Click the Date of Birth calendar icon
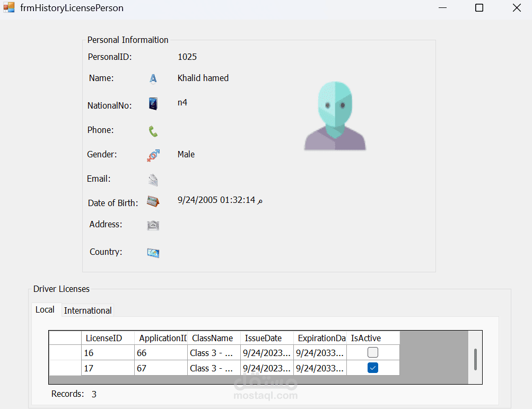Screen dimensions: 532x409 point(153,201)
